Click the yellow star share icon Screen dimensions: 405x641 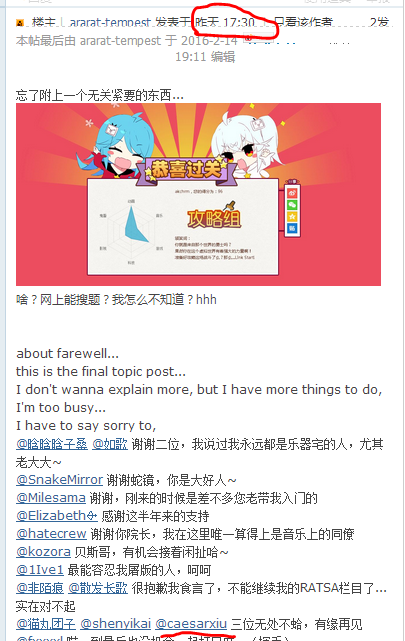(292, 216)
